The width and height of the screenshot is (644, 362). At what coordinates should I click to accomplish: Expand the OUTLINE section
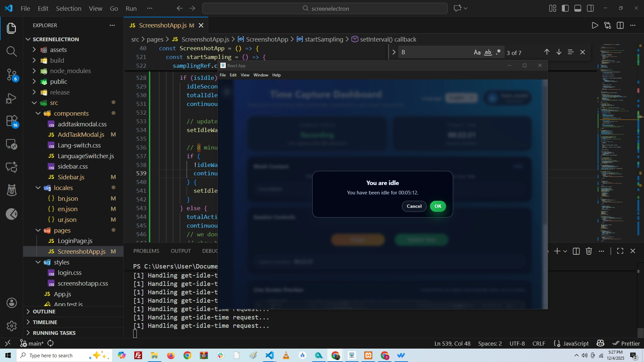point(44,311)
